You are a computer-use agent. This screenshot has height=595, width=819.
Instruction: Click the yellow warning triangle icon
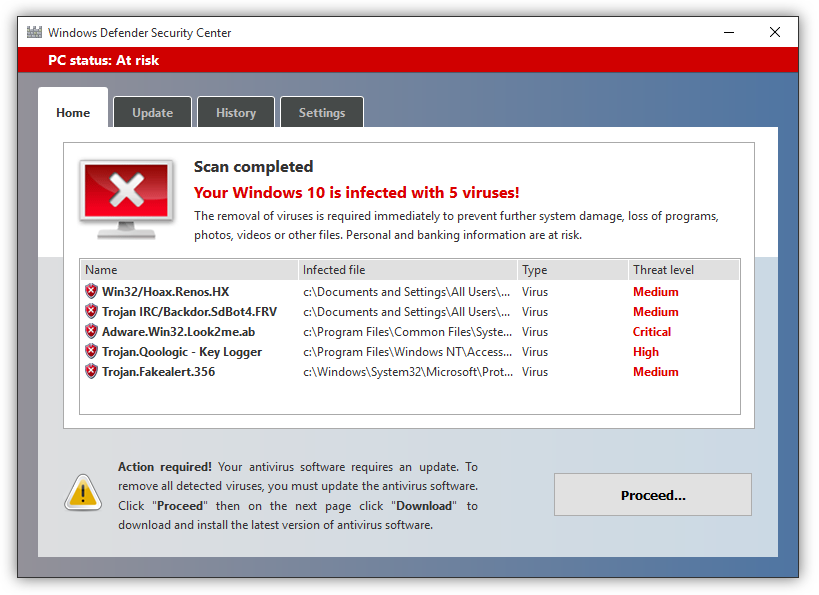click(x=83, y=493)
